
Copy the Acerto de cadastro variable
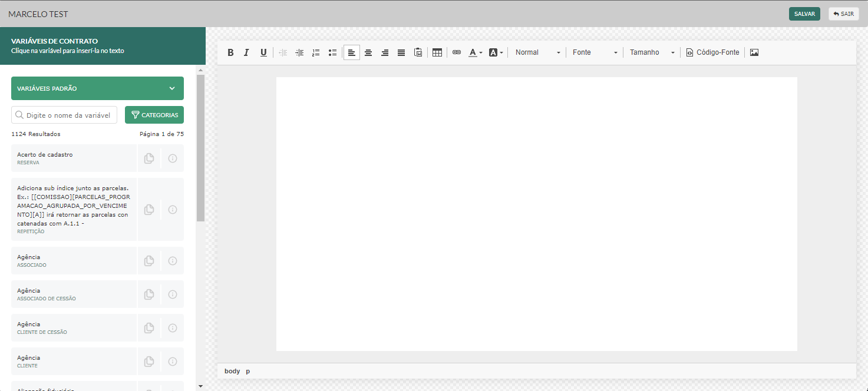point(149,158)
